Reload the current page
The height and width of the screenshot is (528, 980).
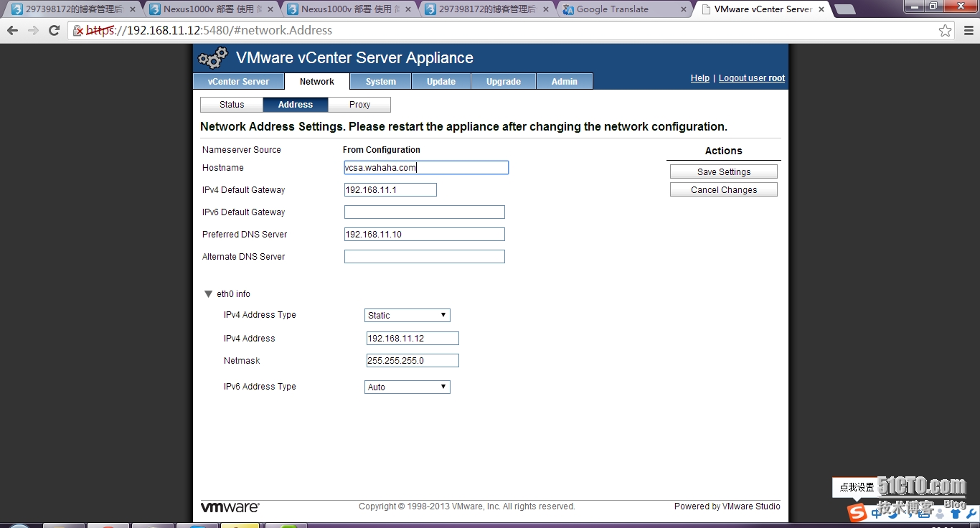tap(54, 31)
